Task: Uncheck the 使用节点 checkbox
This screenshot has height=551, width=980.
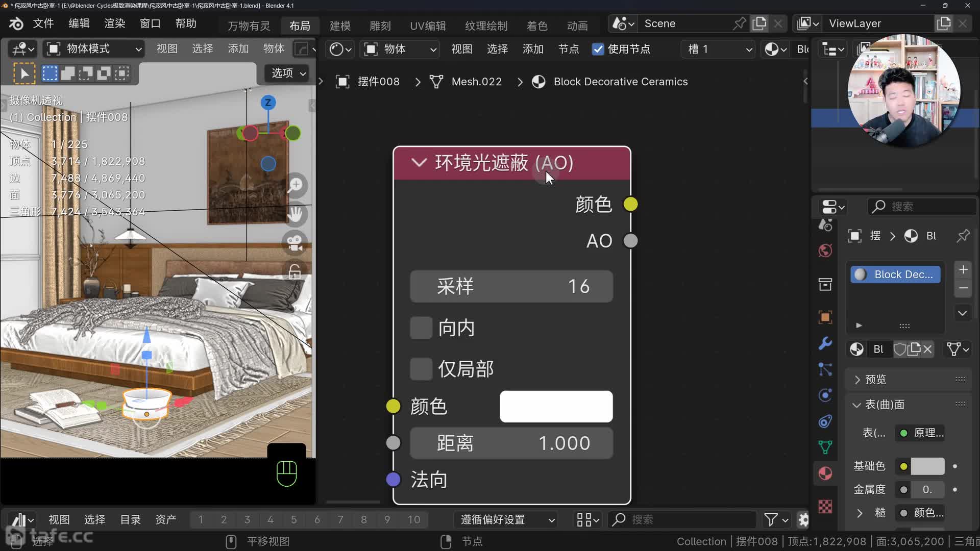Action: (598, 49)
